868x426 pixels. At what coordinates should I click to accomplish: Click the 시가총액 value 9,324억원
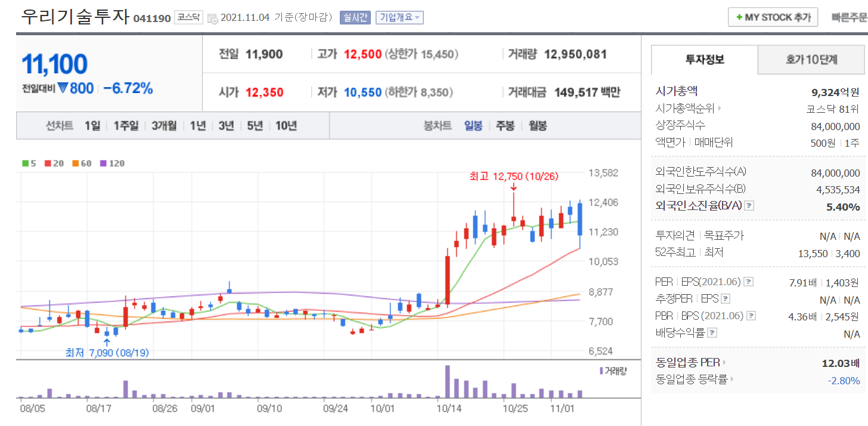[836, 92]
